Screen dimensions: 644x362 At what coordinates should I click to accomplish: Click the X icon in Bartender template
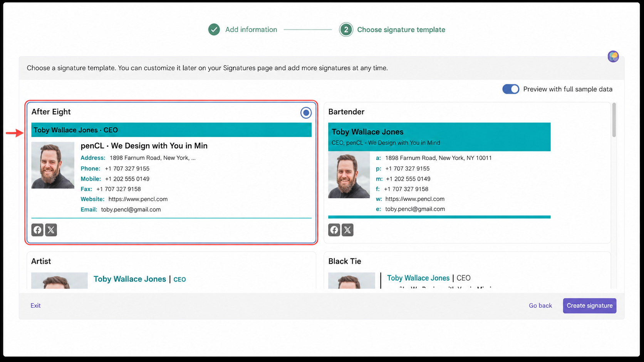[x=347, y=230]
